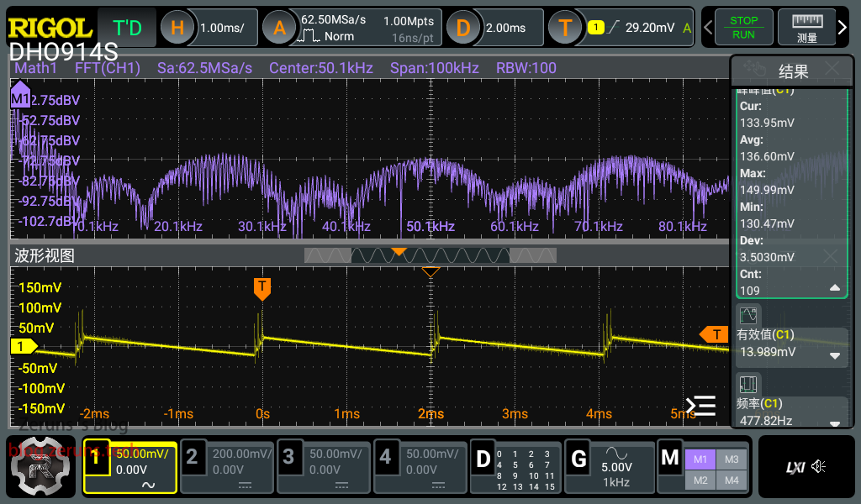
Task: Enable channel 2
Action: coord(193,458)
